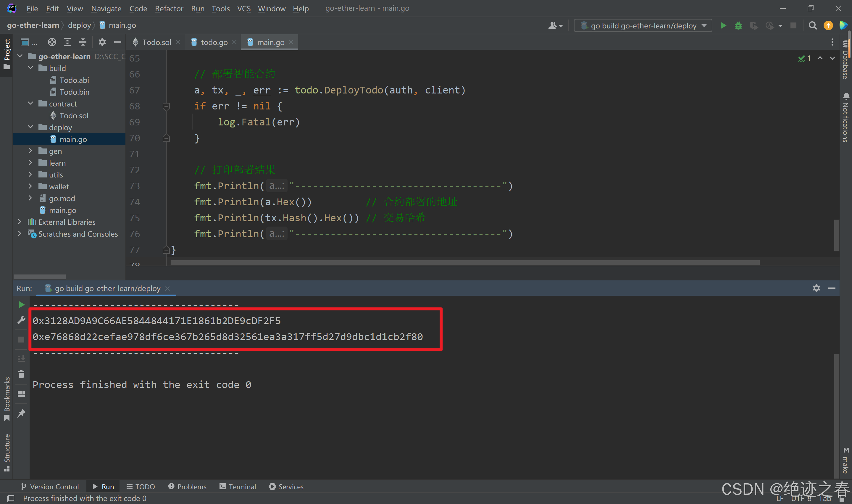Screen dimensions: 852x504
Task: Toggle the Notifications side panel
Action: (845, 117)
